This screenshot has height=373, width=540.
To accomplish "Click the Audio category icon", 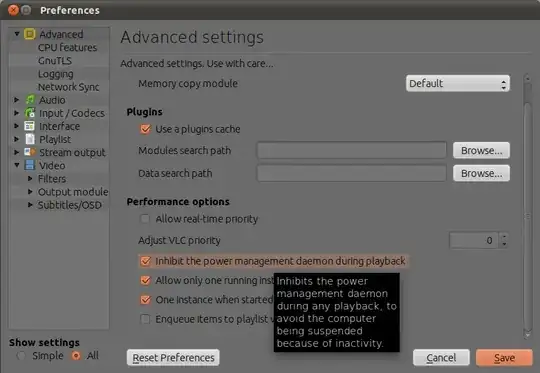I will point(30,100).
